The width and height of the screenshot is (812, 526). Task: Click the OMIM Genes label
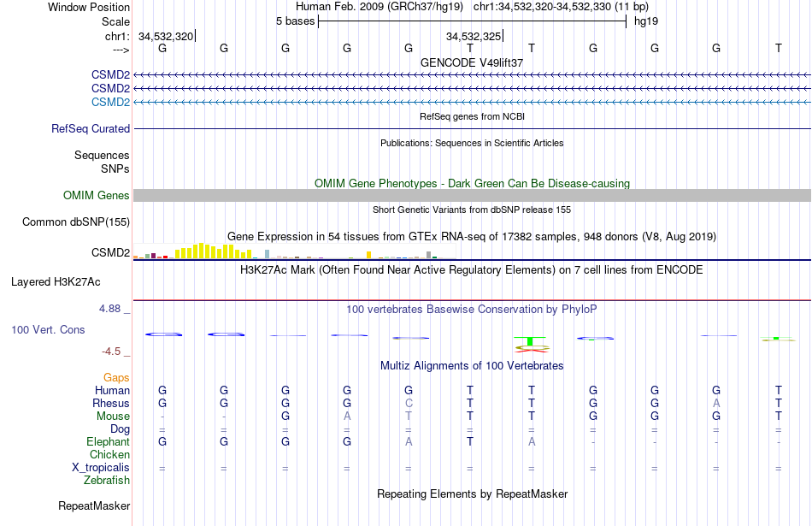pos(97,195)
